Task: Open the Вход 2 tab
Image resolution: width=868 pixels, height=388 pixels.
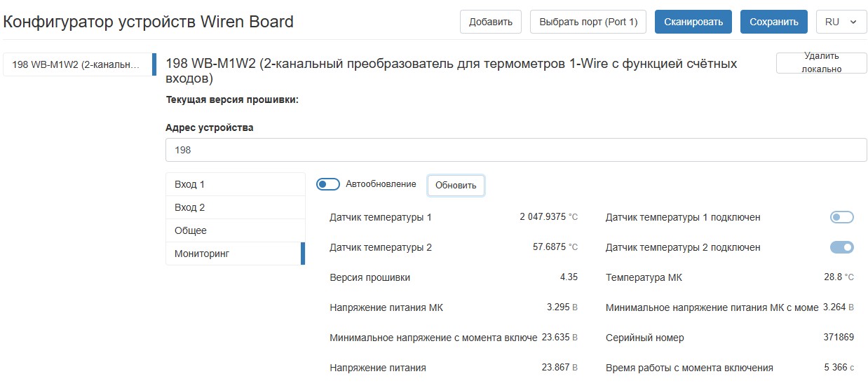Action: [235, 207]
